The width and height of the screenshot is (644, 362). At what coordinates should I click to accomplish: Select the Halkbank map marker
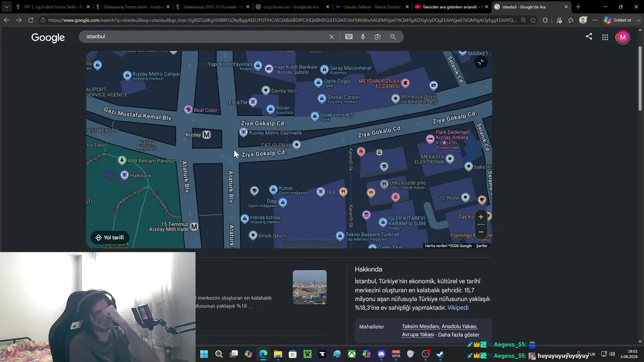click(x=125, y=175)
